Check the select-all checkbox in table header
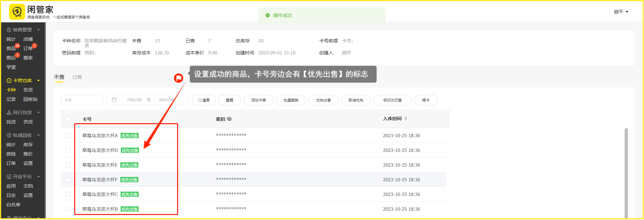 pos(68,119)
